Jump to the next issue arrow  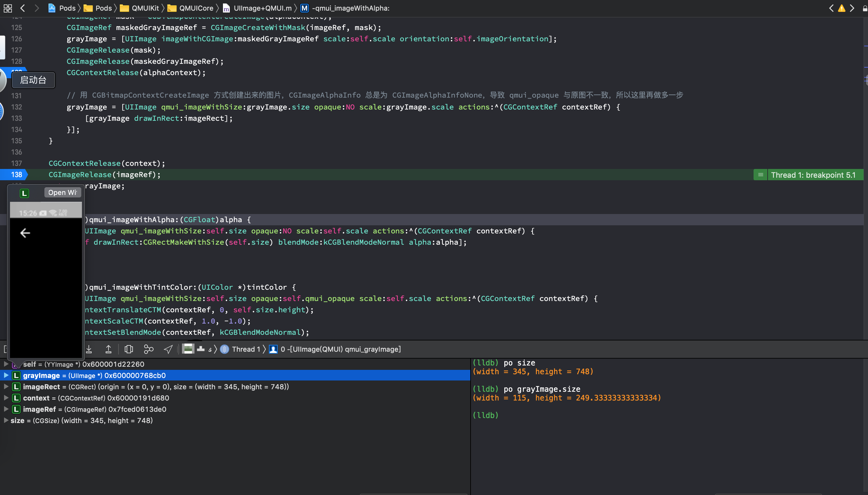coord(852,8)
